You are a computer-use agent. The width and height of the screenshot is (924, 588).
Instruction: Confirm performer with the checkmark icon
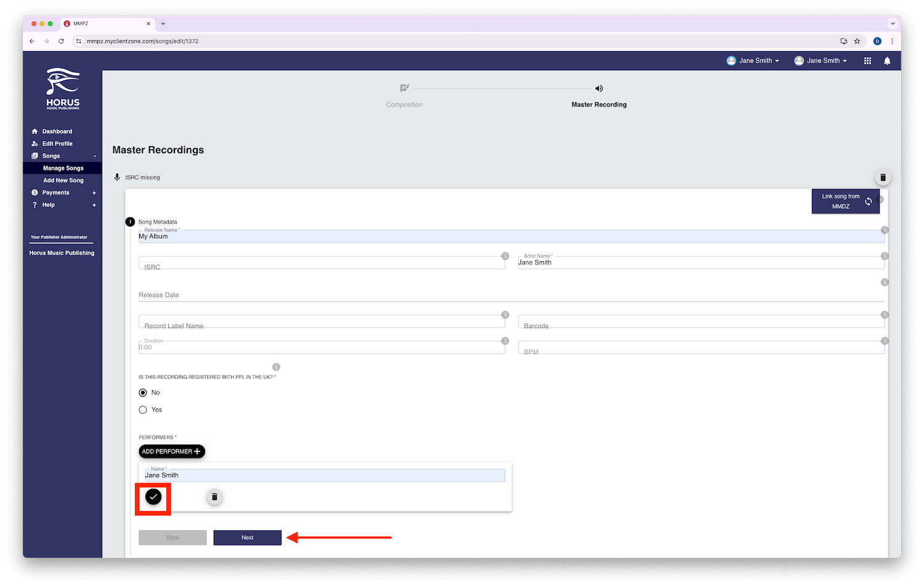[x=153, y=496]
